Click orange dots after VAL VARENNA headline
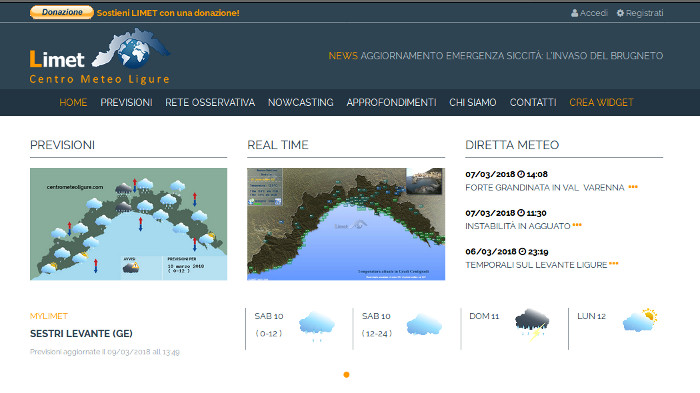 tap(633, 187)
